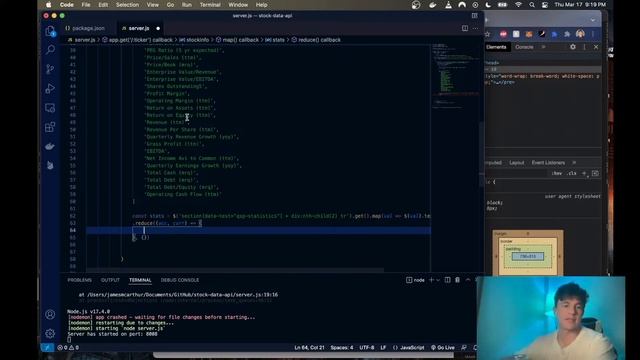The image size is (640, 360).
Task: Open the Manage gear in activity bar
Action: tap(50, 333)
